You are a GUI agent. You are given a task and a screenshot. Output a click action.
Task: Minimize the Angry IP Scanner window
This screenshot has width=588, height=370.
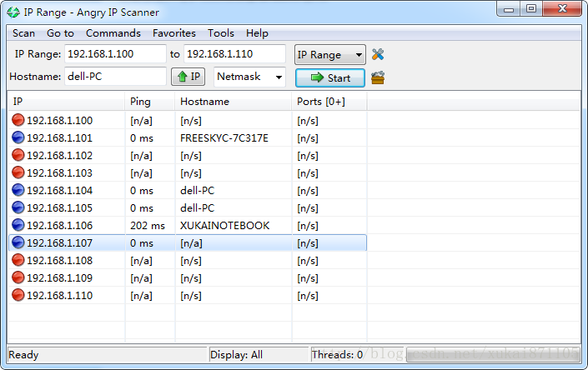509,9
